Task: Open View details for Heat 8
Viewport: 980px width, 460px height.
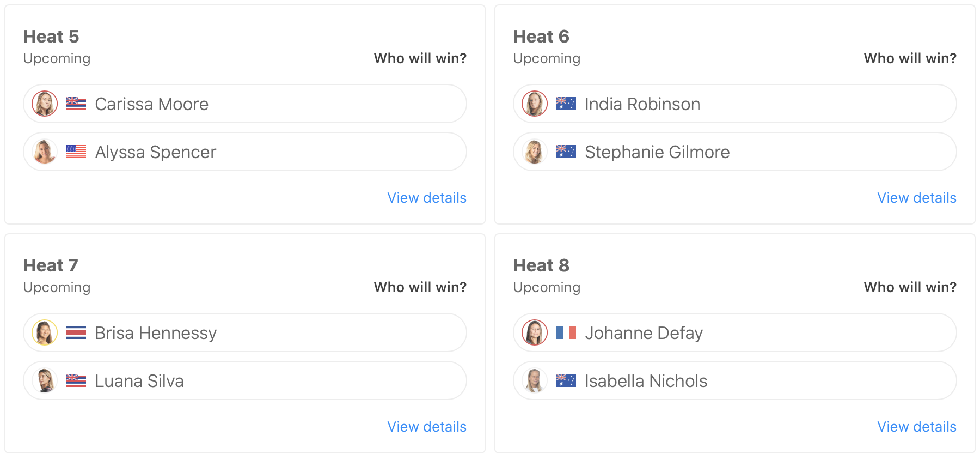Action: click(917, 427)
